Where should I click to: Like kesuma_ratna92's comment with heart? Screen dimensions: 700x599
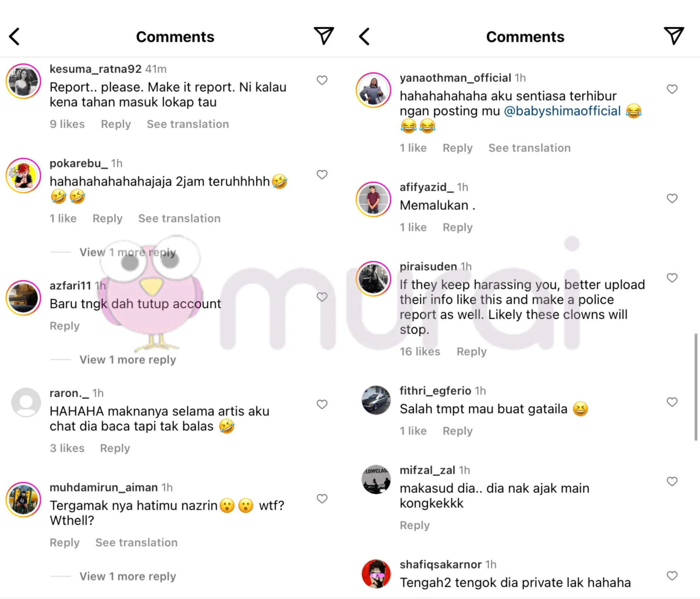tap(322, 80)
